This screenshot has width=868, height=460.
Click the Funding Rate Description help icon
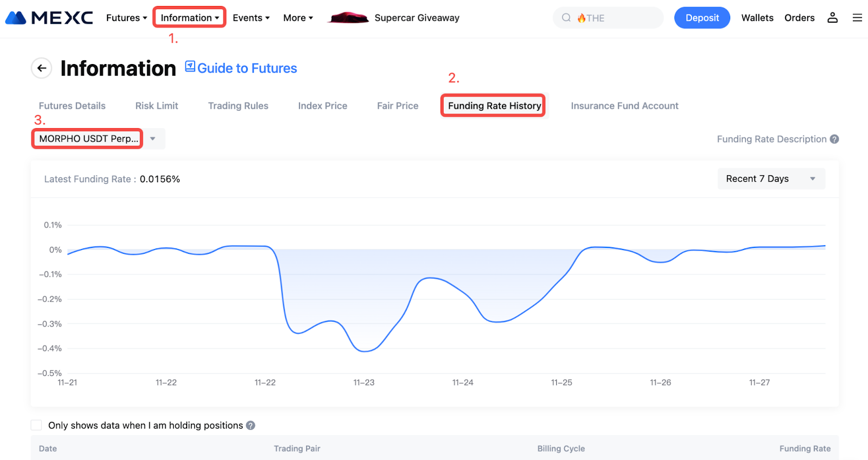[x=834, y=139]
